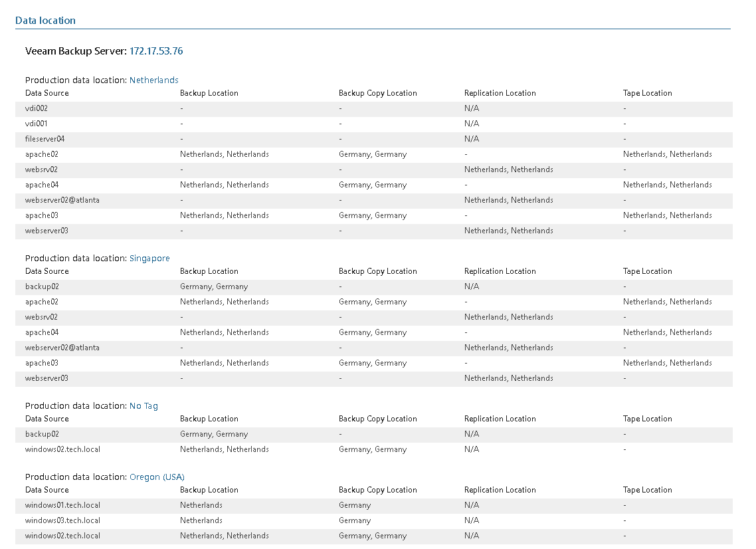Select the windows03.tech.local data source
This screenshot has height=549, width=756.
pyautogui.click(x=62, y=520)
